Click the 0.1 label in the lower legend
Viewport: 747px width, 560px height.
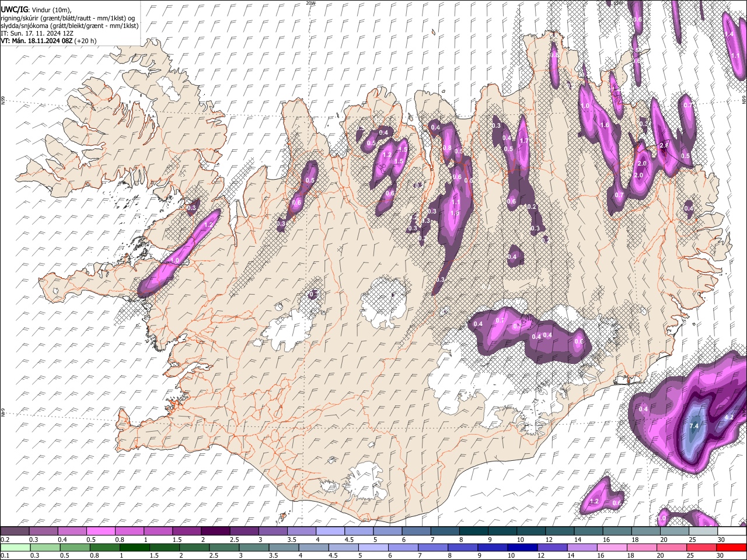[5, 556]
